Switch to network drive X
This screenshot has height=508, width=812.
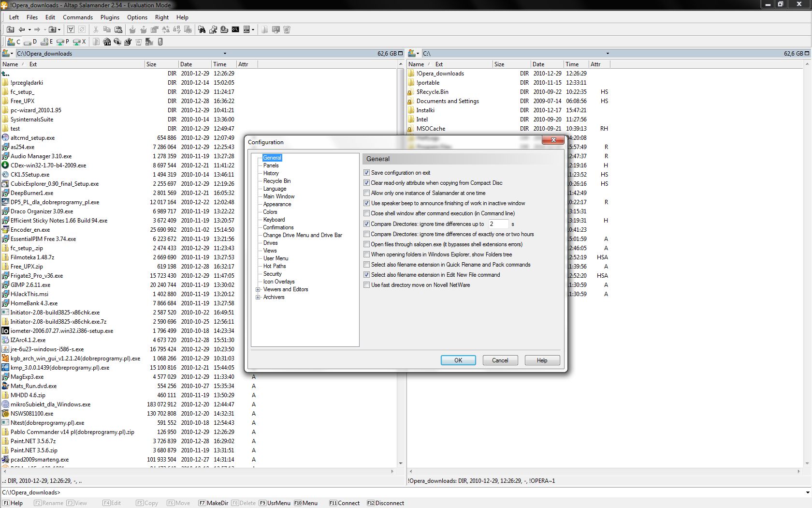78,42
